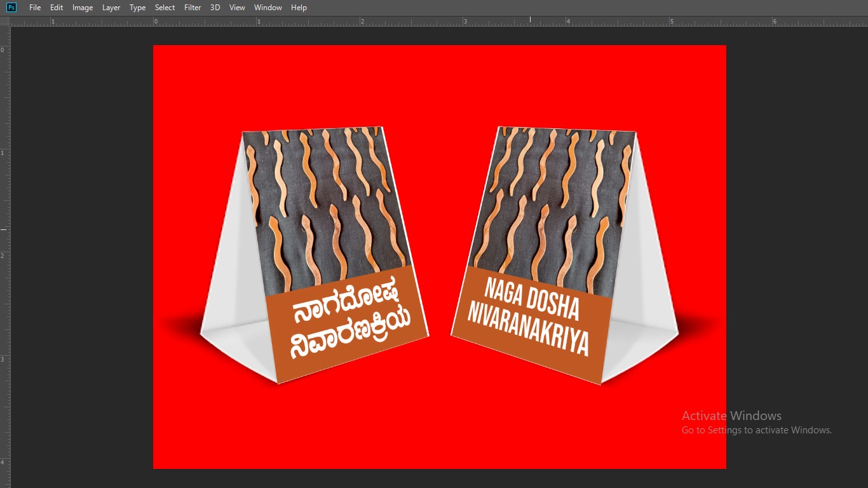Click the Kannada text on left card
The image size is (868, 488).
point(348,329)
